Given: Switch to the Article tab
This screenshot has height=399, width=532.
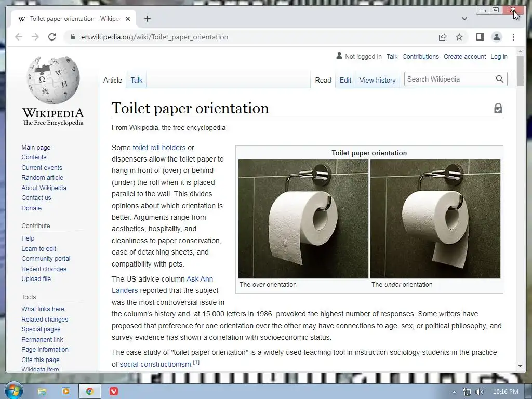Looking at the screenshot, I should click(113, 80).
